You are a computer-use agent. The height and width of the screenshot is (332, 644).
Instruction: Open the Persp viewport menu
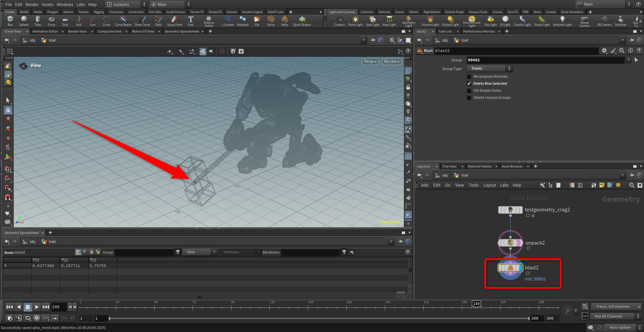click(370, 62)
